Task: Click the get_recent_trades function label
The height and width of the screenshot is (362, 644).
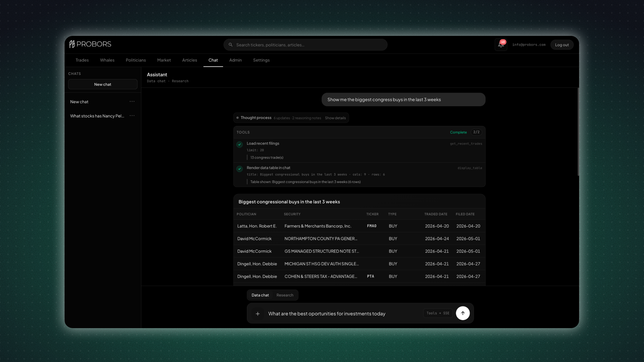Action: (466, 144)
